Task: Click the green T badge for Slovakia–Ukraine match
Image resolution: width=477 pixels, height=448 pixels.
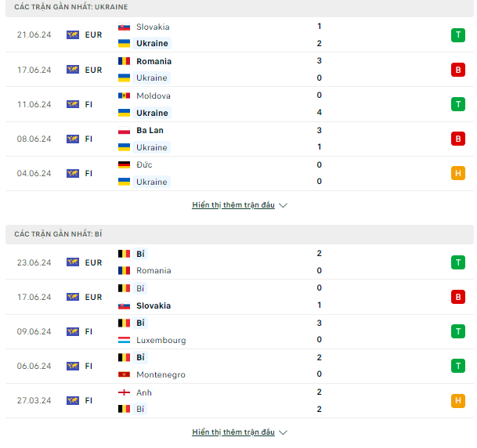Action: point(458,35)
